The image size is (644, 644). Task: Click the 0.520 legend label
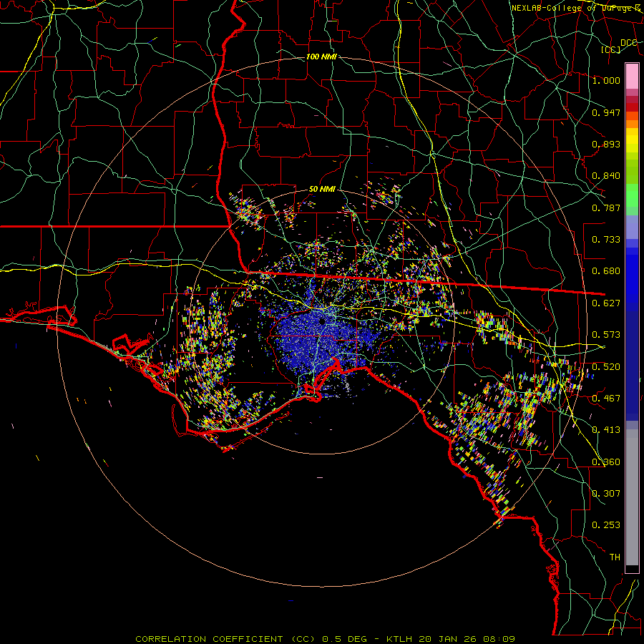click(606, 367)
